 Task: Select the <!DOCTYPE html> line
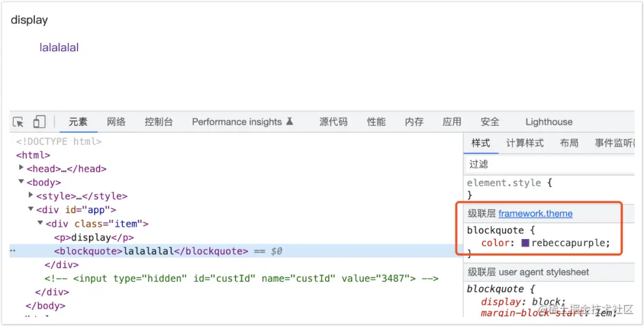click(x=59, y=142)
